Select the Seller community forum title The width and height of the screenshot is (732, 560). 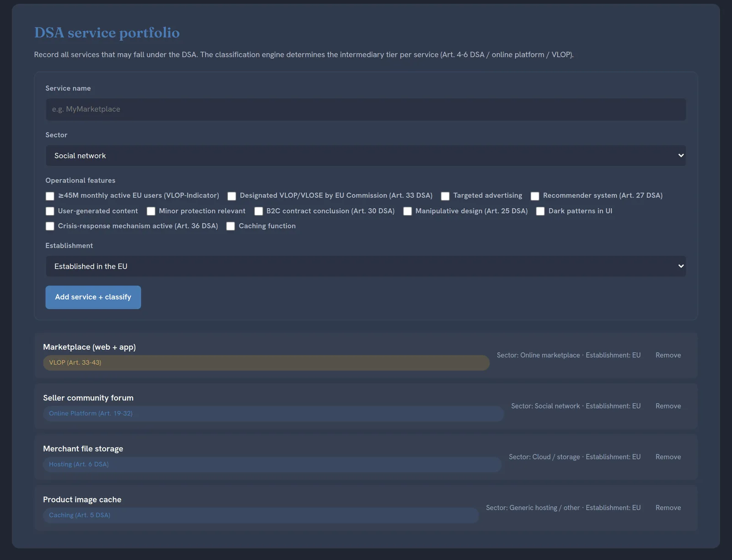click(x=88, y=398)
